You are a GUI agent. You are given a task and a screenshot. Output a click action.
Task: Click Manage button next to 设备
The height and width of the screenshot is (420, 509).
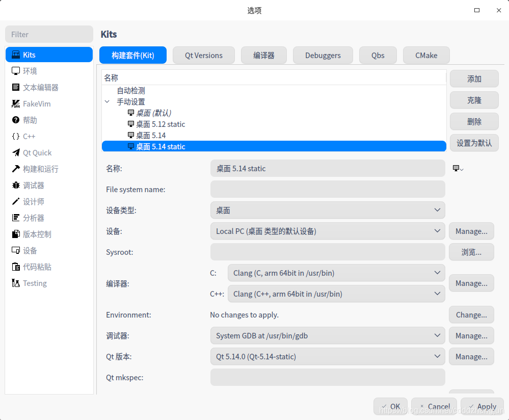(x=471, y=231)
